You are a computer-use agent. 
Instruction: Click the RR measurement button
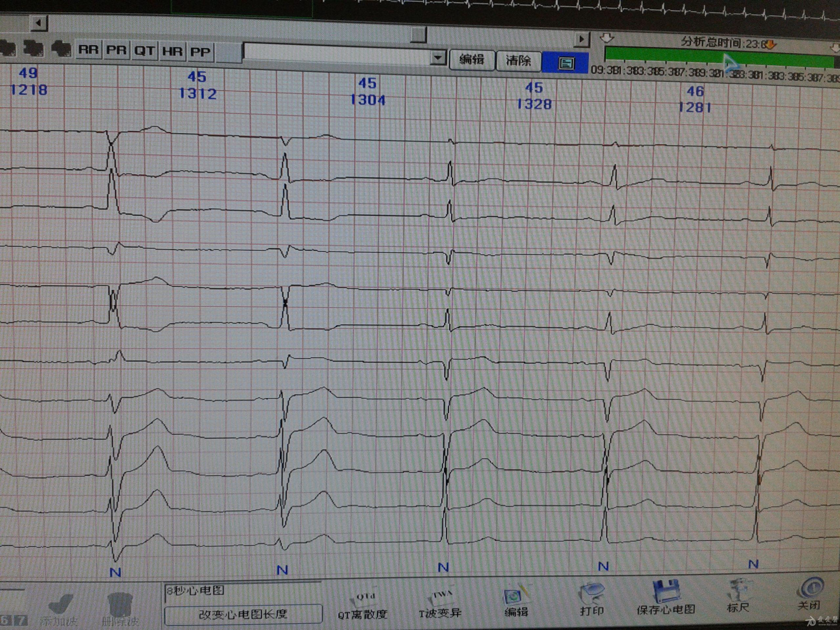(89, 50)
